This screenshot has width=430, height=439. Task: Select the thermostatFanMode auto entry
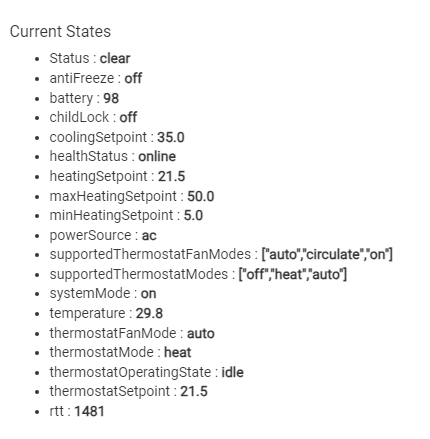tap(132, 333)
